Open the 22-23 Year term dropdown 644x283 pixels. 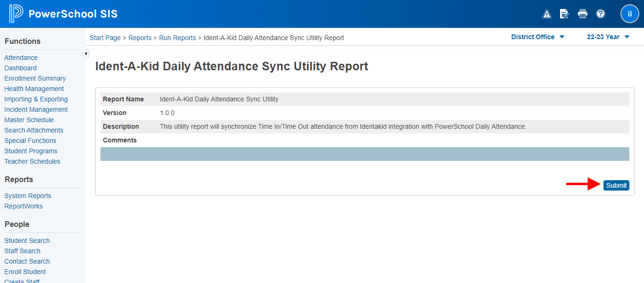pos(608,37)
